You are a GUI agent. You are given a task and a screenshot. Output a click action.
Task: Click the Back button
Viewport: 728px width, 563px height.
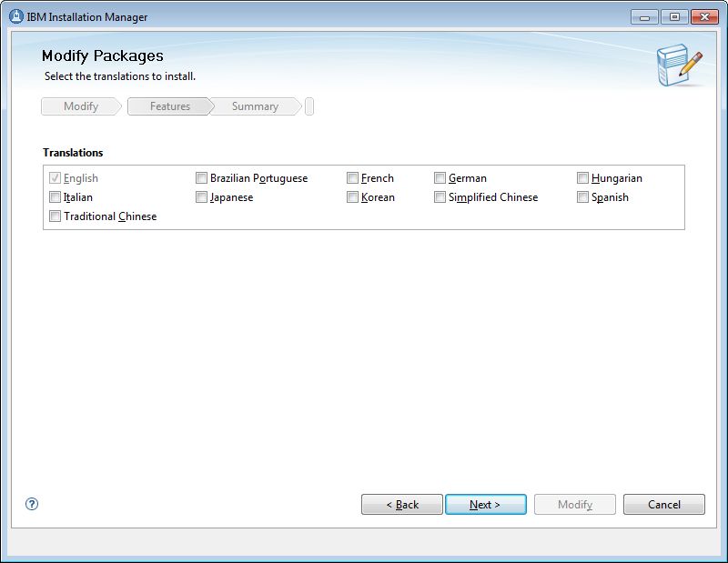click(x=401, y=504)
